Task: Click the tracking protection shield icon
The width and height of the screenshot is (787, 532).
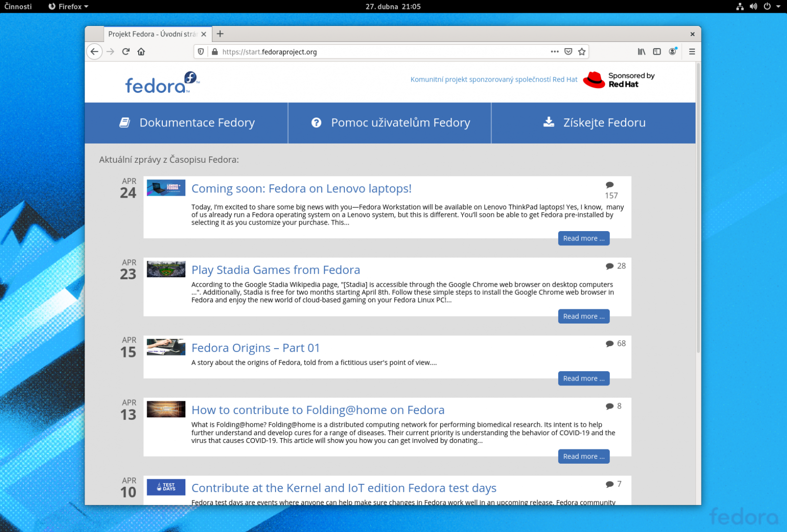Action: point(201,52)
